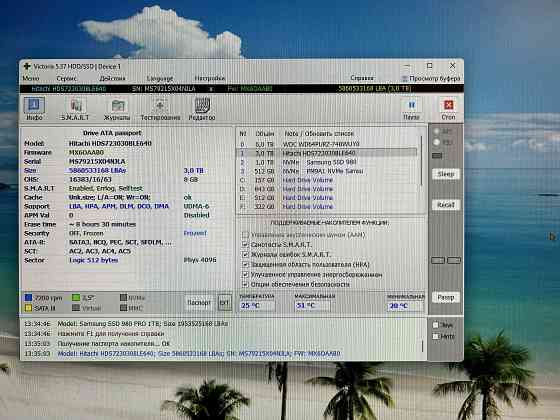The width and height of the screenshot is (560, 420).
Task: Toggle the S.M.A.R.T. self-tests checkbox
Action: click(245, 245)
